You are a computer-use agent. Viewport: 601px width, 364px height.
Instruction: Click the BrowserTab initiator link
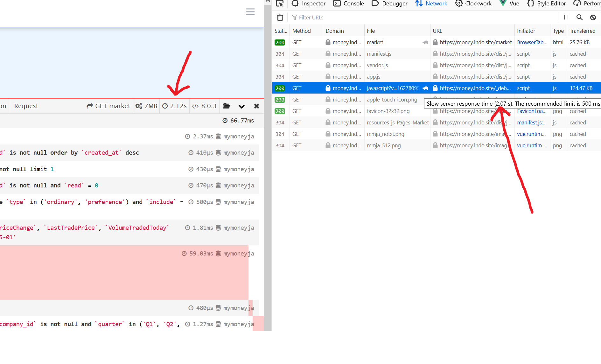pos(532,42)
